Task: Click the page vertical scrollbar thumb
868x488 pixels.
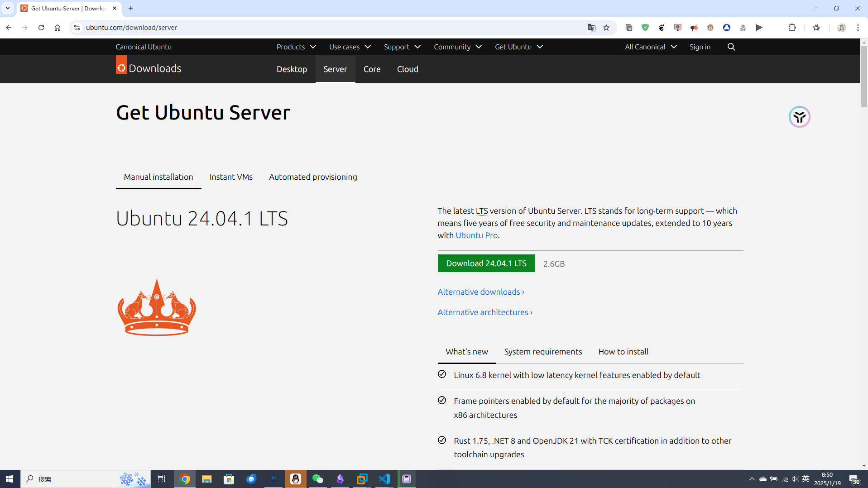Action: pos(864,76)
